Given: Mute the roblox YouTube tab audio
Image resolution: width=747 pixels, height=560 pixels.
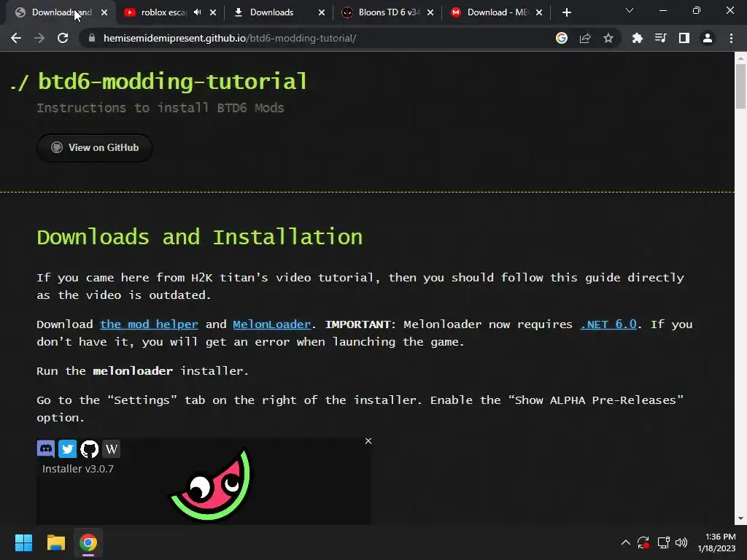Looking at the screenshot, I should 198,12.
